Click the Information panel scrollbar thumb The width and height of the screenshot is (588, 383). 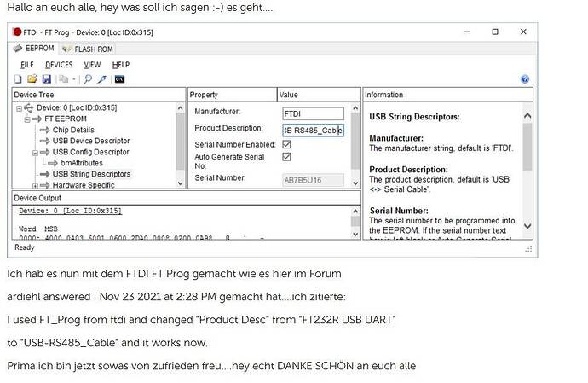click(x=527, y=147)
